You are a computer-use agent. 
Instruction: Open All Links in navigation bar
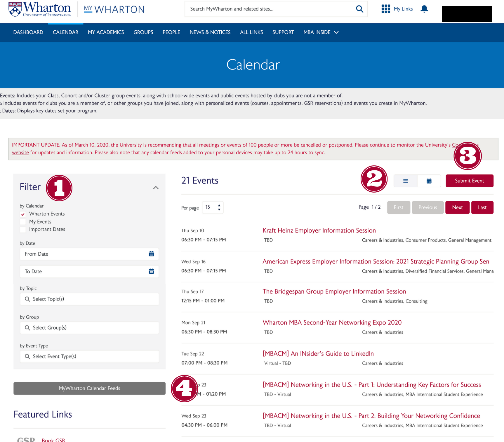tap(252, 32)
